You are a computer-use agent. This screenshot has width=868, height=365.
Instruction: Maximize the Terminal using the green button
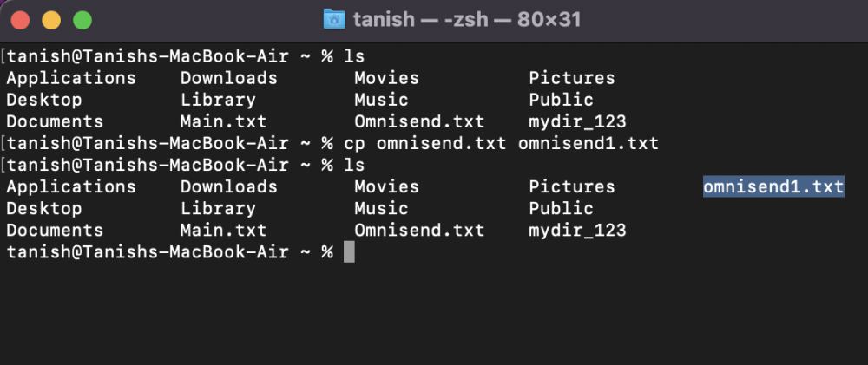[82, 19]
